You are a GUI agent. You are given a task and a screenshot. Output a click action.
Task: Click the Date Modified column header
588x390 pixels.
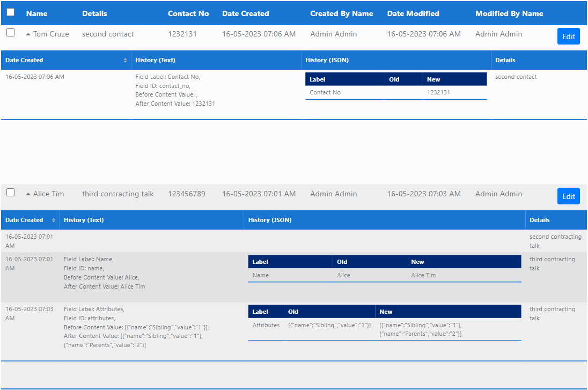(x=413, y=13)
